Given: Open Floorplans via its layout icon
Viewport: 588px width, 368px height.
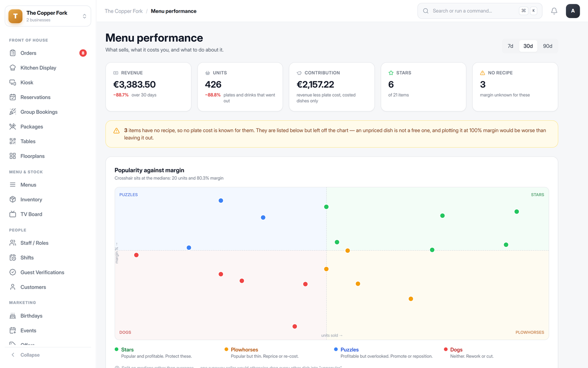Looking at the screenshot, I should [x=13, y=156].
